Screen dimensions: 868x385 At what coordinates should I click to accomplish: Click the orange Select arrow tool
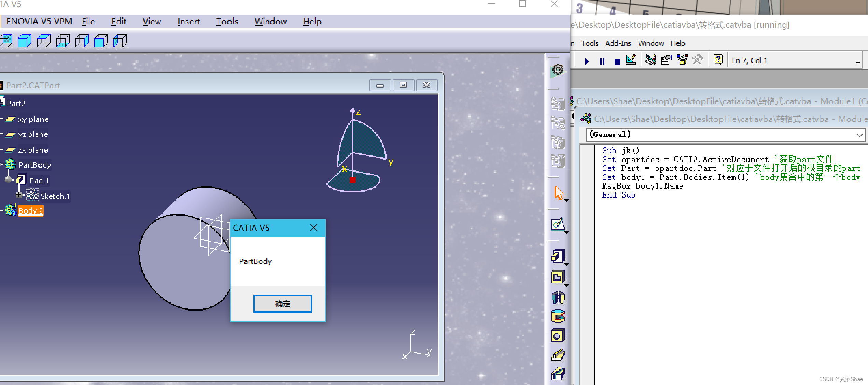tap(558, 193)
